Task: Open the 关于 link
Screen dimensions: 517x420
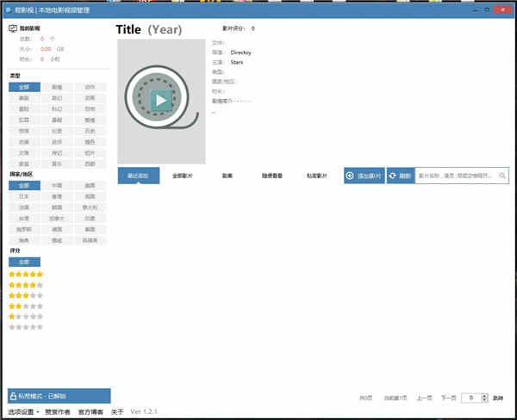Action: pos(117,412)
